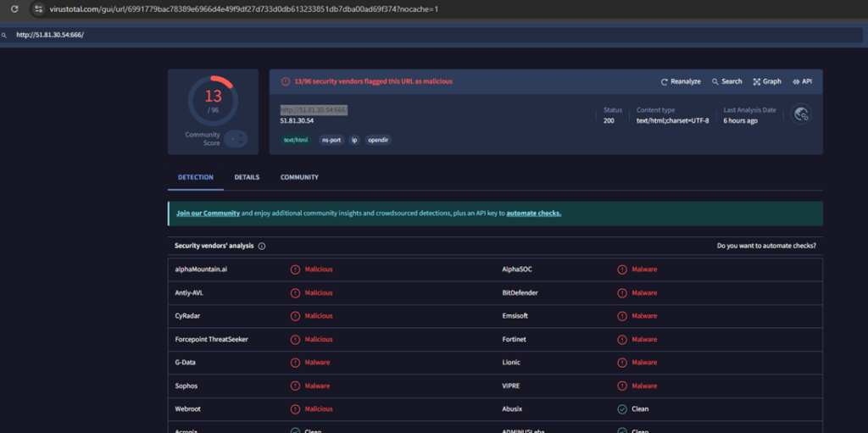The height and width of the screenshot is (433, 868).
Task: Click the Search button in header
Action: pos(726,81)
